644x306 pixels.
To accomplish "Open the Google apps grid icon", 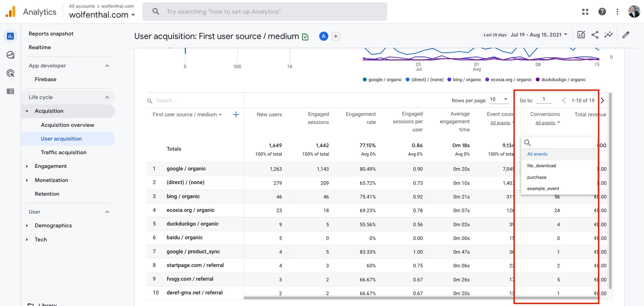I will point(585,12).
